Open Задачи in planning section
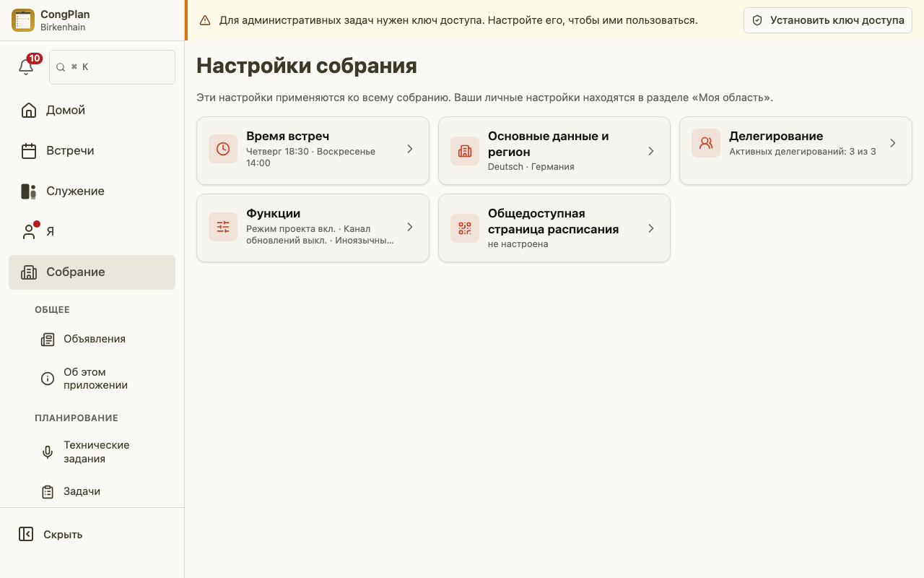 (105, 491)
